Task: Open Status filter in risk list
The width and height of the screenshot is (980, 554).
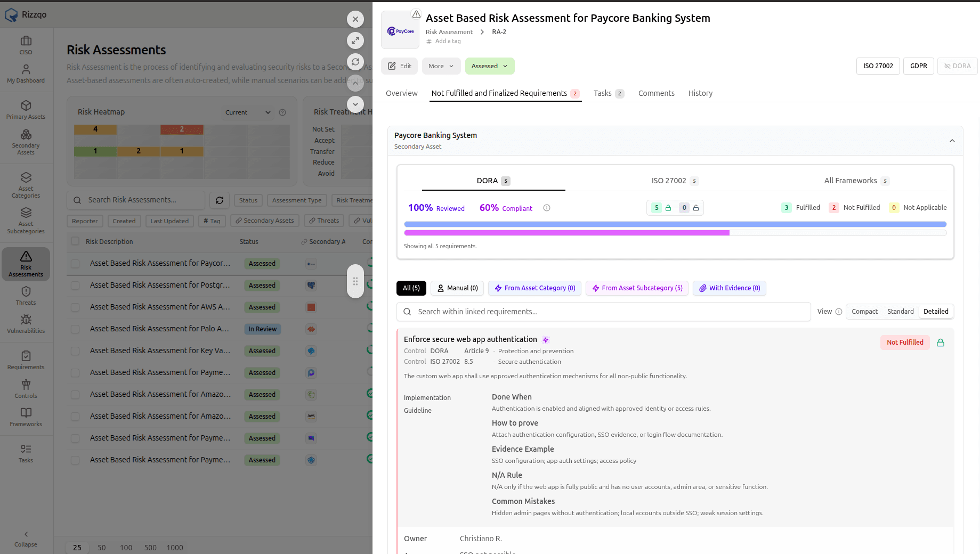Action: pos(248,200)
